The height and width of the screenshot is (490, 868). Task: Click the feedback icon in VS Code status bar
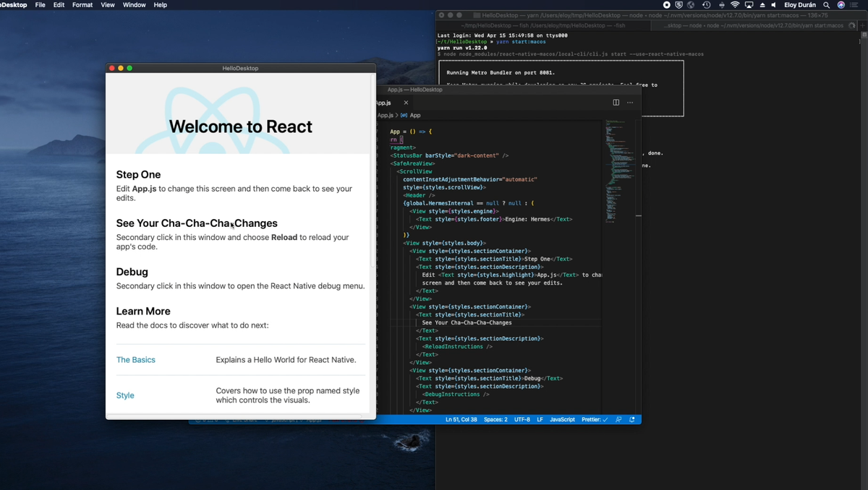point(619,419)
